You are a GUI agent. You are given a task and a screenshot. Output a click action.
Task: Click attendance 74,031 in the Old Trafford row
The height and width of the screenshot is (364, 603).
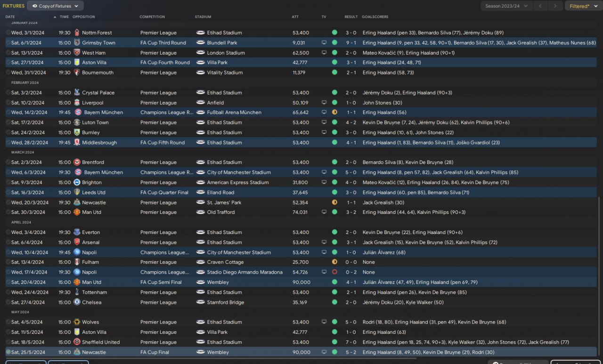301,212
